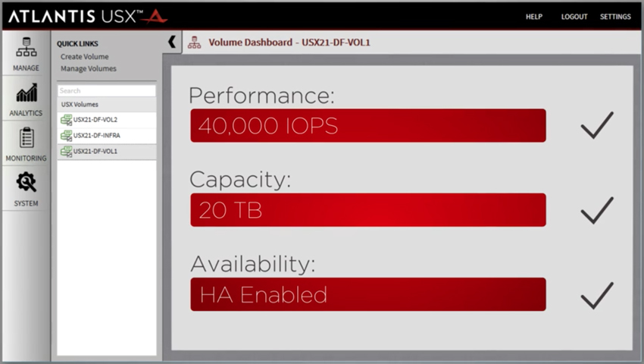Click the USX21-DF-INFRA volume icon
The image size is (644, 364).
tap(66, 135)
